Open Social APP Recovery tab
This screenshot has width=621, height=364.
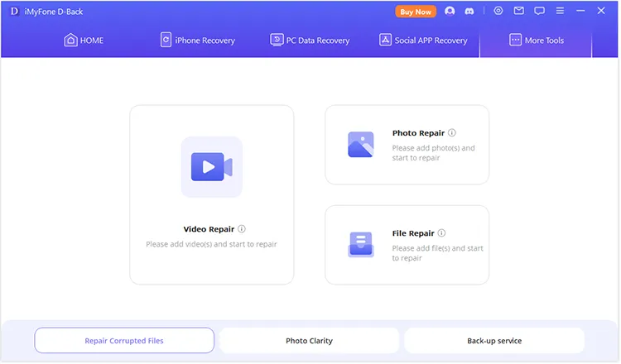(x=423, y=41)
